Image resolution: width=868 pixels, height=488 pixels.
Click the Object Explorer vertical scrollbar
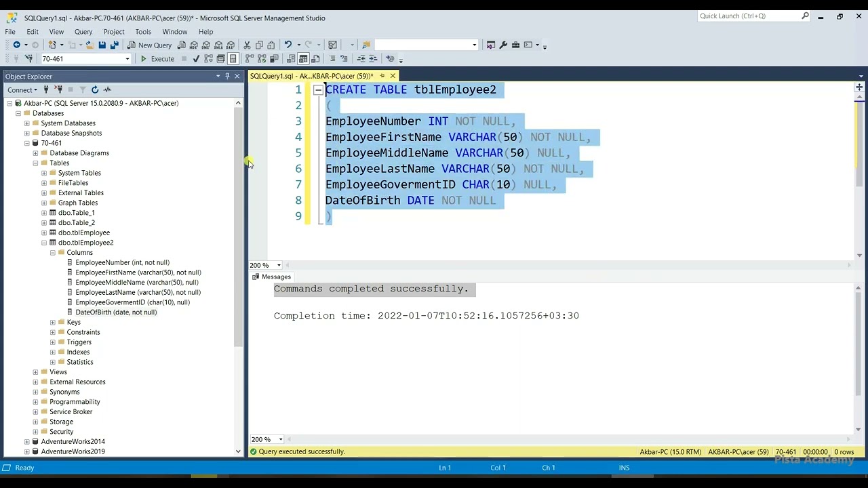click(x=238, y=277)
